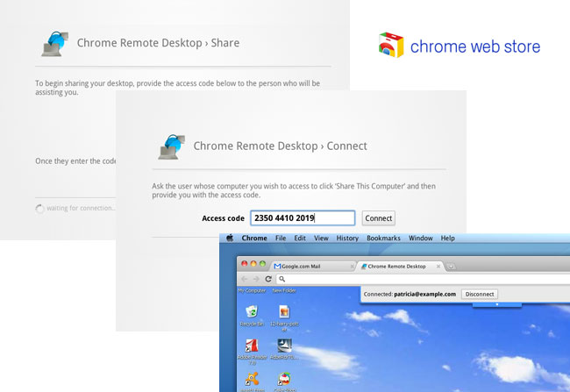Open the File menu
570x392 pixels.
pyautogui.click(x=281, y=238)
